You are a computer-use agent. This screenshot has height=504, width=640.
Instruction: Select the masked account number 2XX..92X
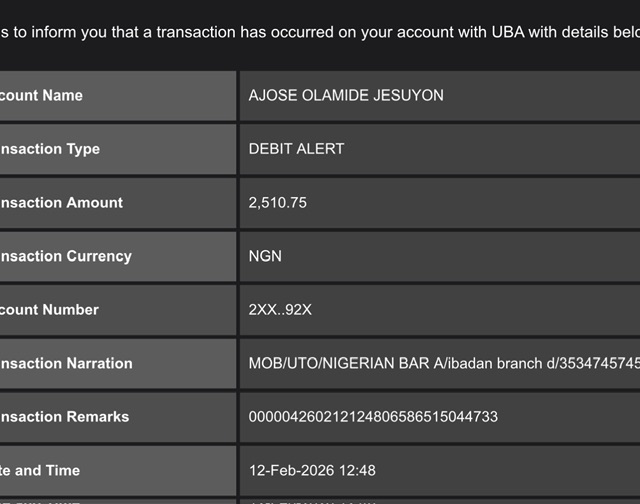click(280, 310)
